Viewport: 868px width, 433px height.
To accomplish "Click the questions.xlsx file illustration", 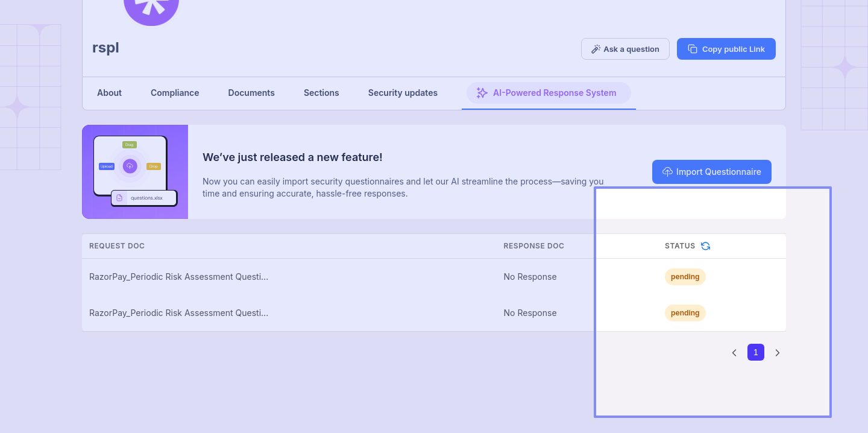I will pyautogui.click(x=144, y=198).
